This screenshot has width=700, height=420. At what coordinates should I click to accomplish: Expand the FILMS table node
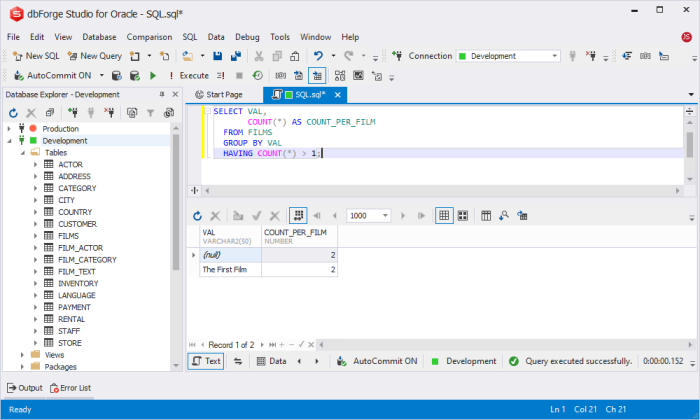[x=35, y=236]
